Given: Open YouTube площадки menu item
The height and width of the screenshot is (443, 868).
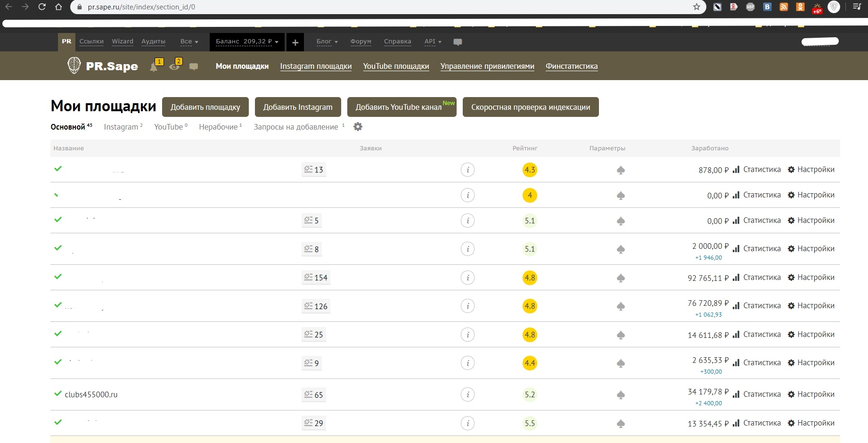Looking at the screenshot, I should 396,66.
